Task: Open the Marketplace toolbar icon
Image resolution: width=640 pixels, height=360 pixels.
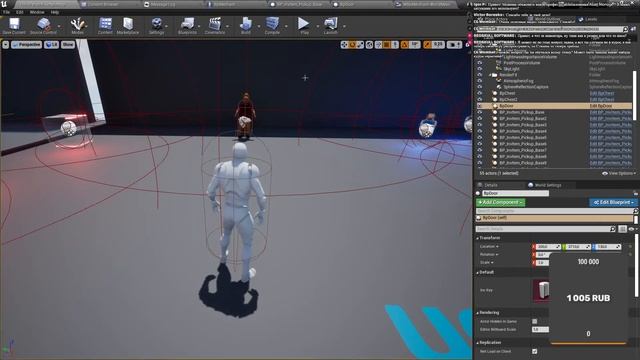Action: click(x=128, y=25)
